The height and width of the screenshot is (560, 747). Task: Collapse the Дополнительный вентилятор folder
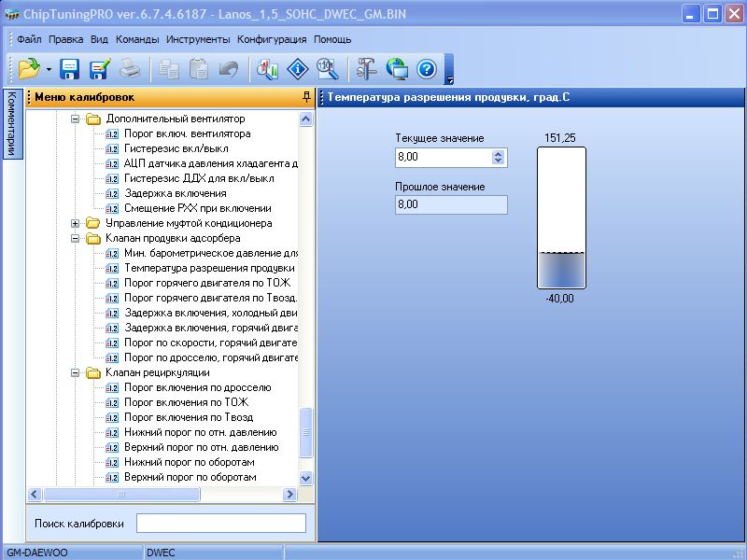click(76, 119)
